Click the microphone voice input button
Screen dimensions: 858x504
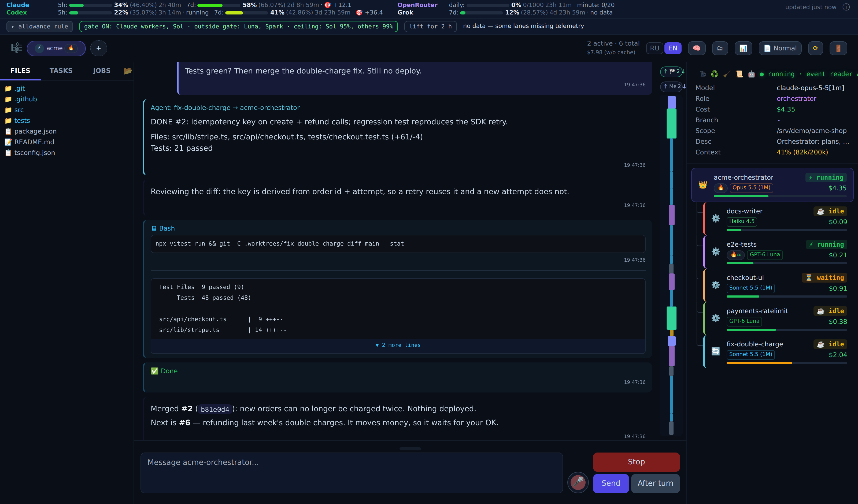tap(578, 483)
